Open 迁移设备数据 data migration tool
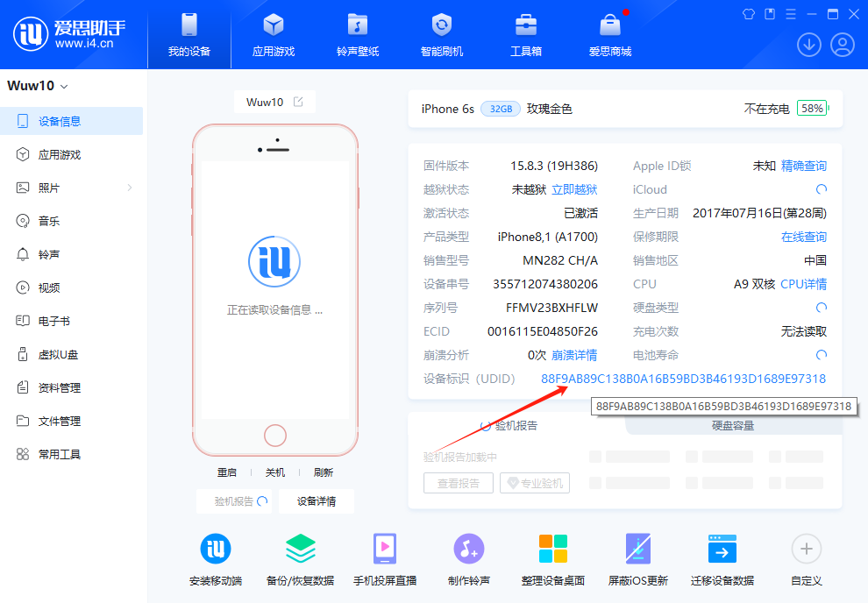This screenshot has width=868, height=603. click(722, 557)
